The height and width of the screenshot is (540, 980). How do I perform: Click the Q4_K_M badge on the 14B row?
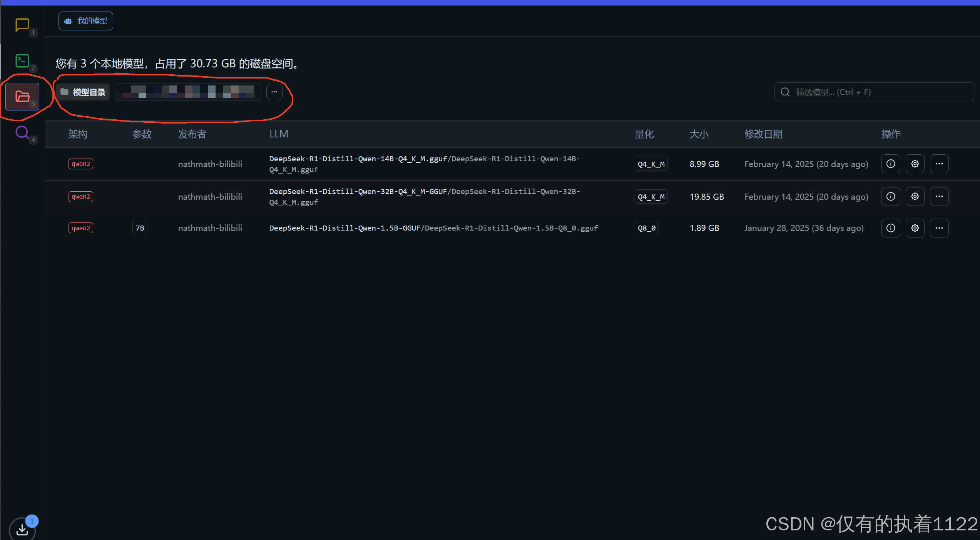coord(651,164)
